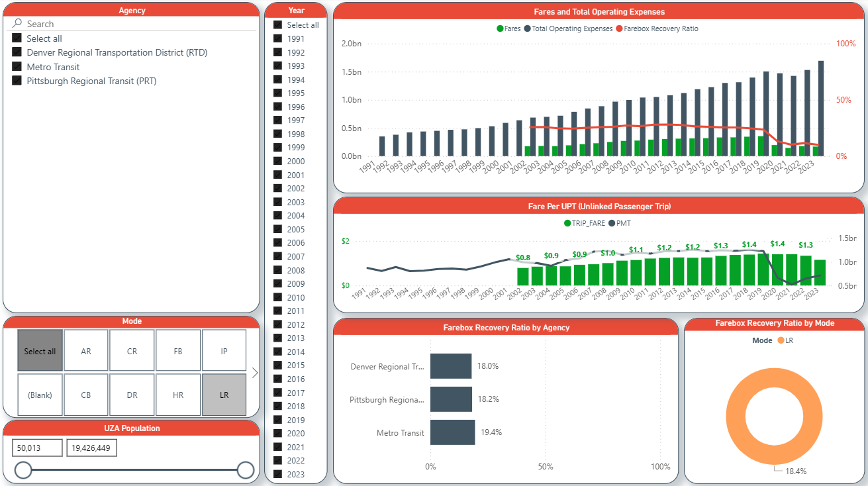Toggle the 2008 year checkbox
Screen dimensions: 868x486
click(x=278, y=270)
